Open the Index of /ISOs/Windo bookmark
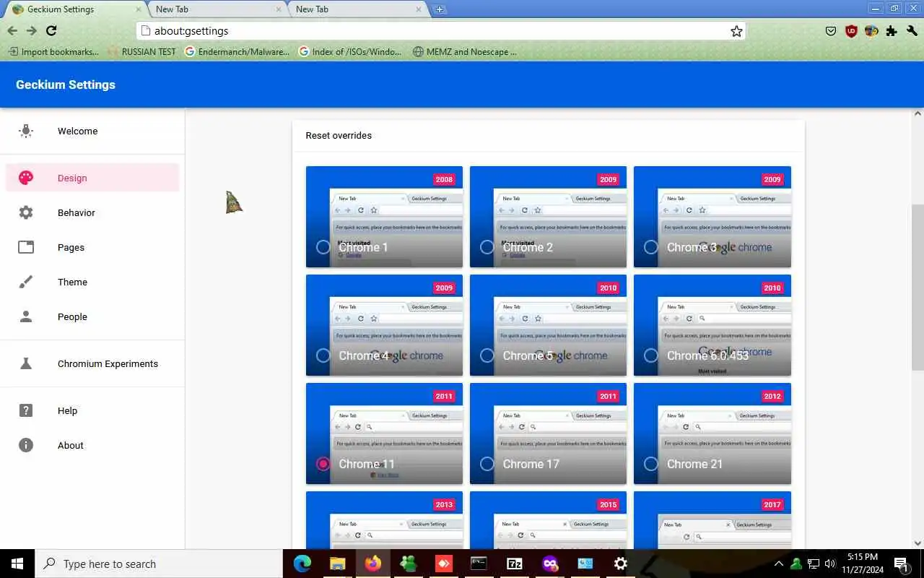This screenshot has height=578, width=924. tap(350, 52)
